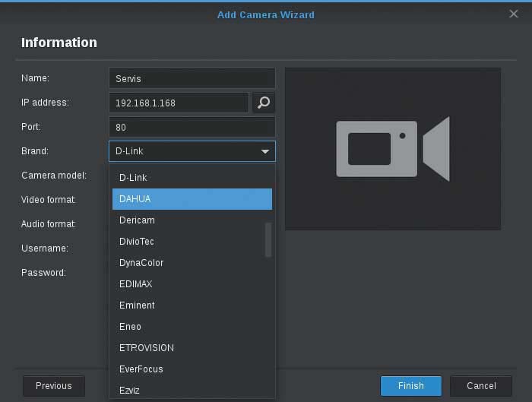Close the Add Camera Wizard dialog
This screenshot has width=532, height=402.
tap(513, 14)
